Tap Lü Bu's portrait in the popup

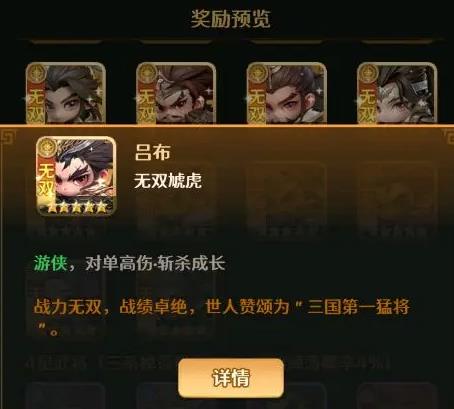point(76,176)
